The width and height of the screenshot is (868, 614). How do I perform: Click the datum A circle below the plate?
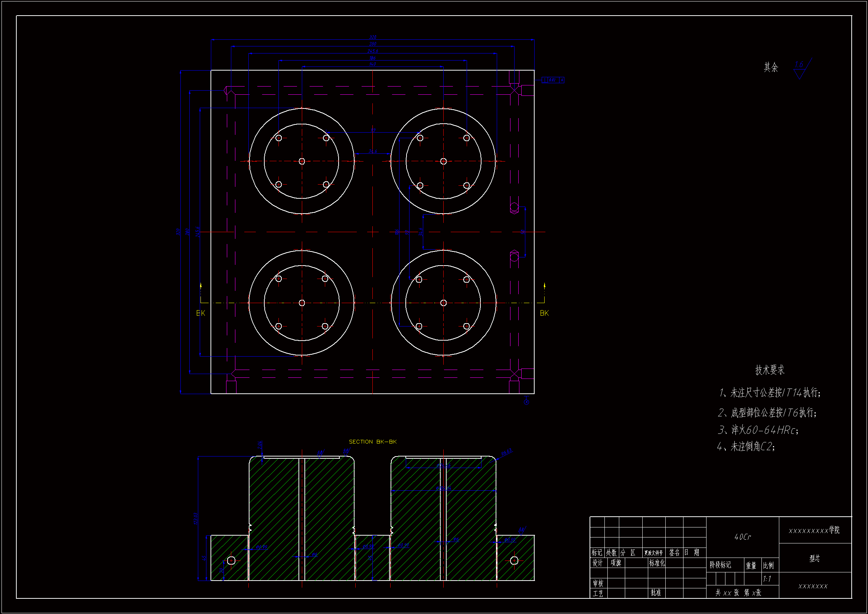(526, 402)
